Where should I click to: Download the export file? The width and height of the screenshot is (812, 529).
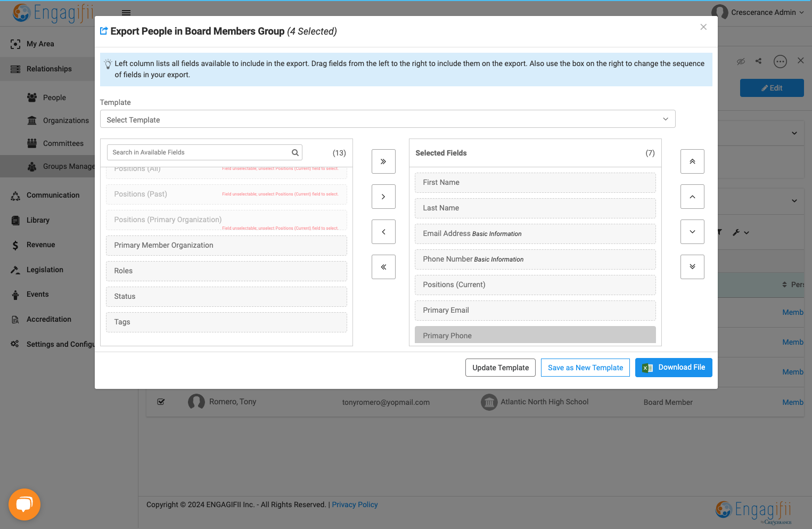(674, 368)
